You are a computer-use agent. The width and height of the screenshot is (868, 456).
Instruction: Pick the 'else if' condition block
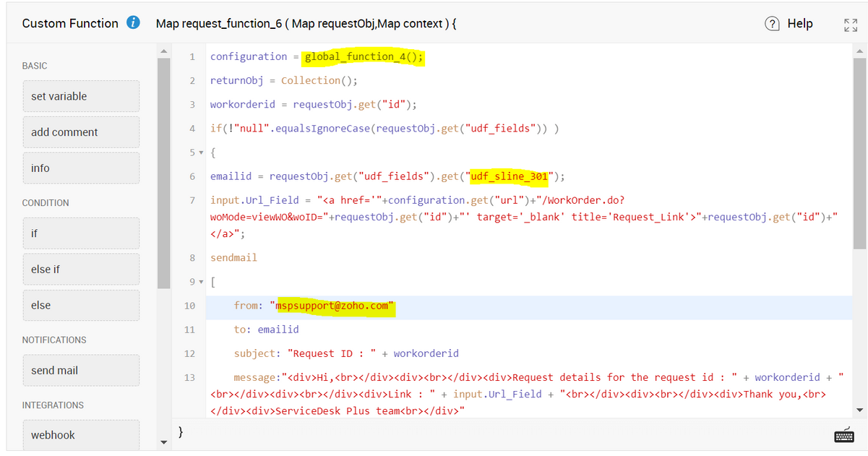coord(80,270)
